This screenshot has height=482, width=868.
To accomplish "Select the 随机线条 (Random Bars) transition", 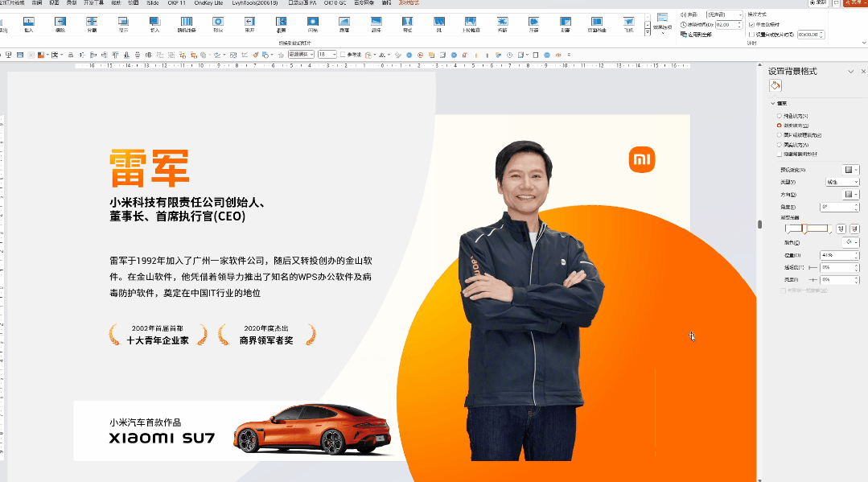I will point(187,24).
